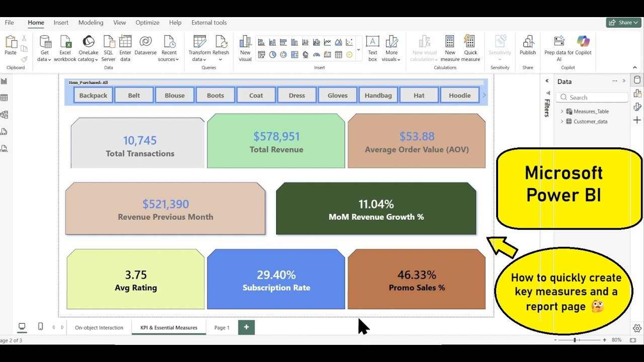The image size is (644, 362).
Task: Open DAX query view in left sidebar
Action: (4, 132)
